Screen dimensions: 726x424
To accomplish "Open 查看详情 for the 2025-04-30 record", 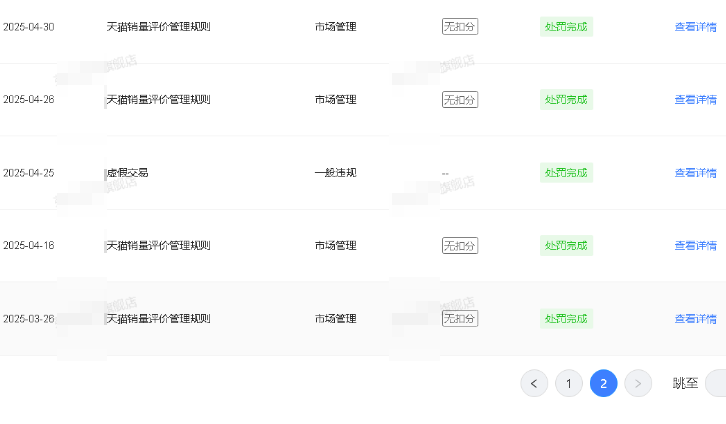I will pos(695,27).
